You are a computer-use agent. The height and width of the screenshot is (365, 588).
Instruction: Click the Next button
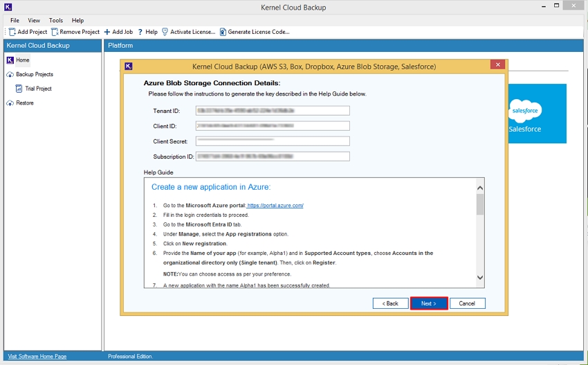429,303
